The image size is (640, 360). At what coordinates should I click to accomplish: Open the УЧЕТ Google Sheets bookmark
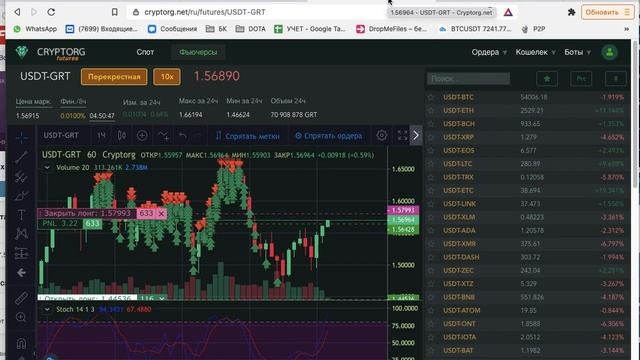(x=310, y=29)
